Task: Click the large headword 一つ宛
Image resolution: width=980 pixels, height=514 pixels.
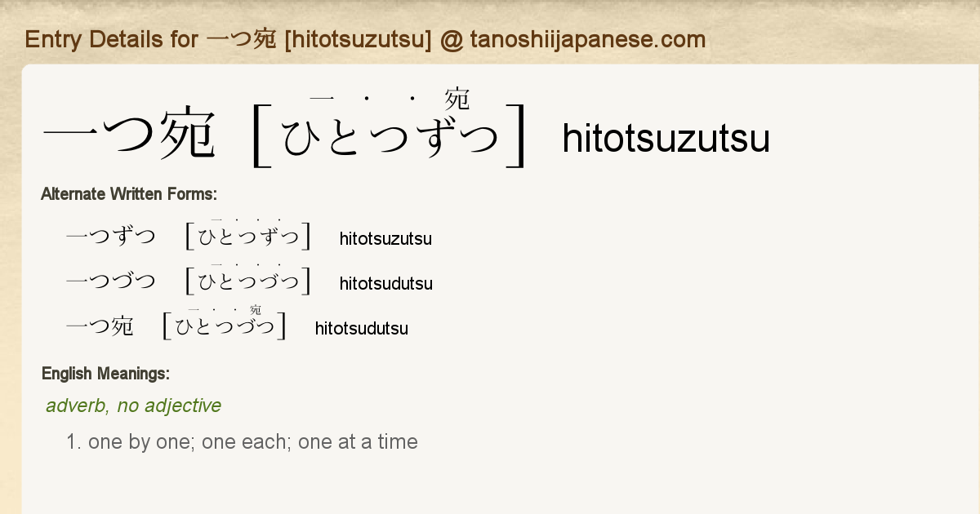Action: [129, 135]
